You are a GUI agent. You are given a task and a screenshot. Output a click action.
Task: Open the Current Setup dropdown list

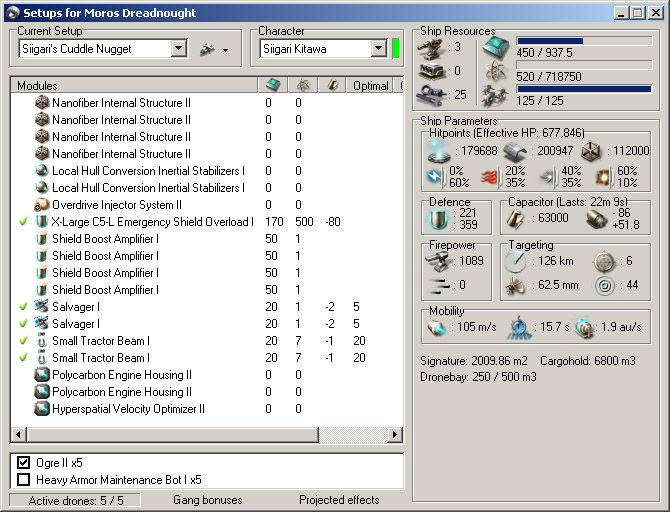(178, 49)
